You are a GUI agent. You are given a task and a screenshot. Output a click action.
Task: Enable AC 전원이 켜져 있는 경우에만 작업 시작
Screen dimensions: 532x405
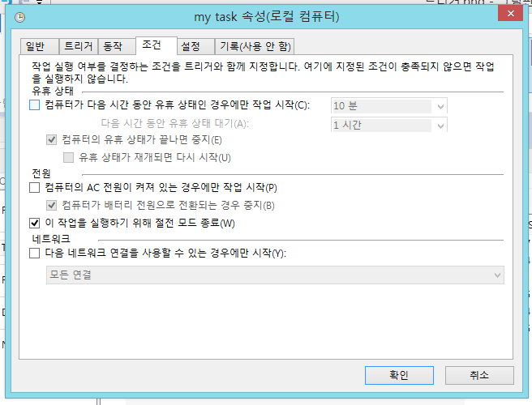pos(34,188)
